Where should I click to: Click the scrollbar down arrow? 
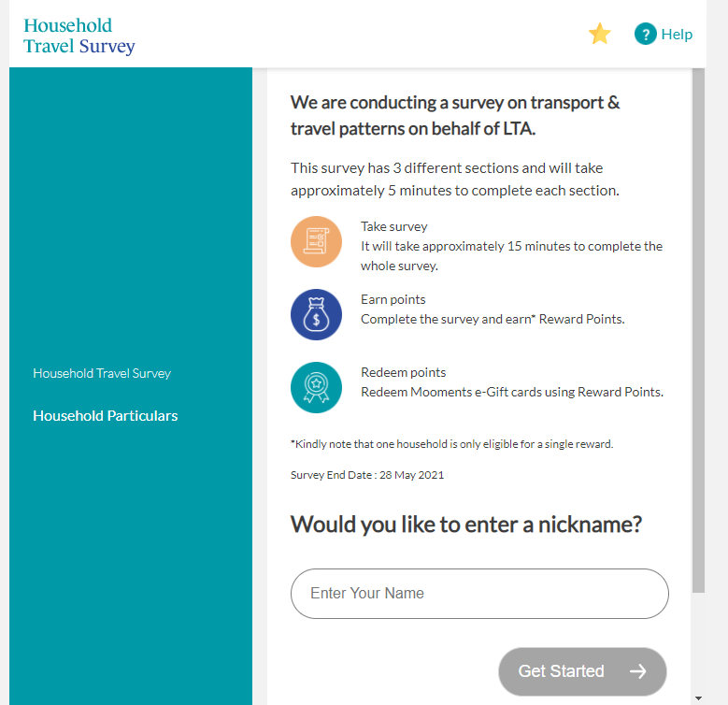[698, 698]
